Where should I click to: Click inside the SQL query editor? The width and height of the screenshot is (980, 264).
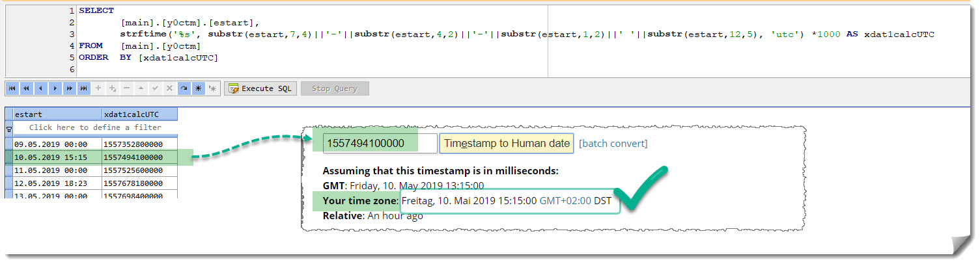[x=391, y=59]
